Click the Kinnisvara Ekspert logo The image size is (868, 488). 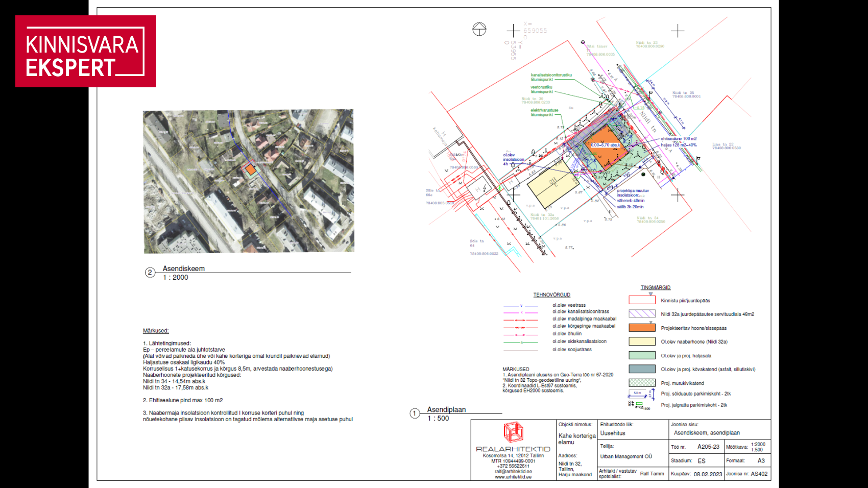pos(85,52)
